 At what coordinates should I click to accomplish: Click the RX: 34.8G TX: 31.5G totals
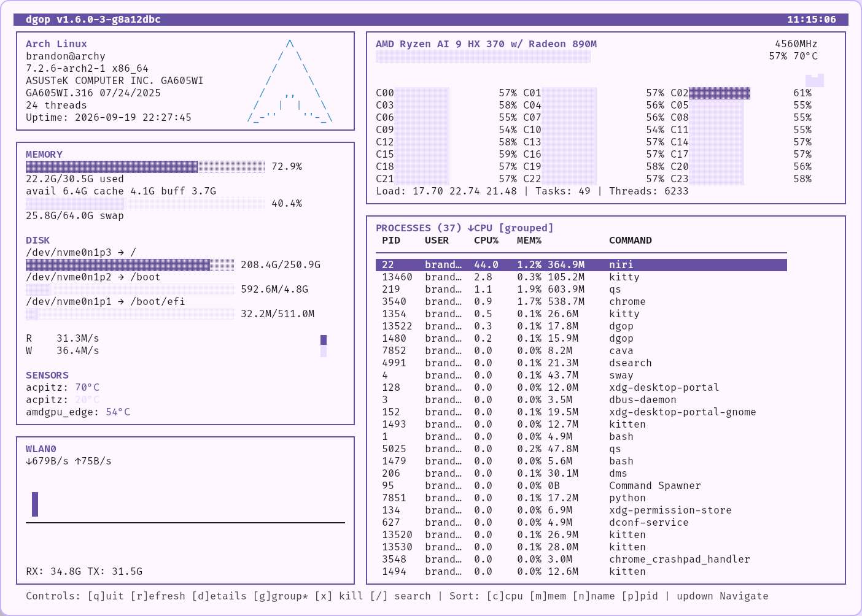click(x=84, y=572)
